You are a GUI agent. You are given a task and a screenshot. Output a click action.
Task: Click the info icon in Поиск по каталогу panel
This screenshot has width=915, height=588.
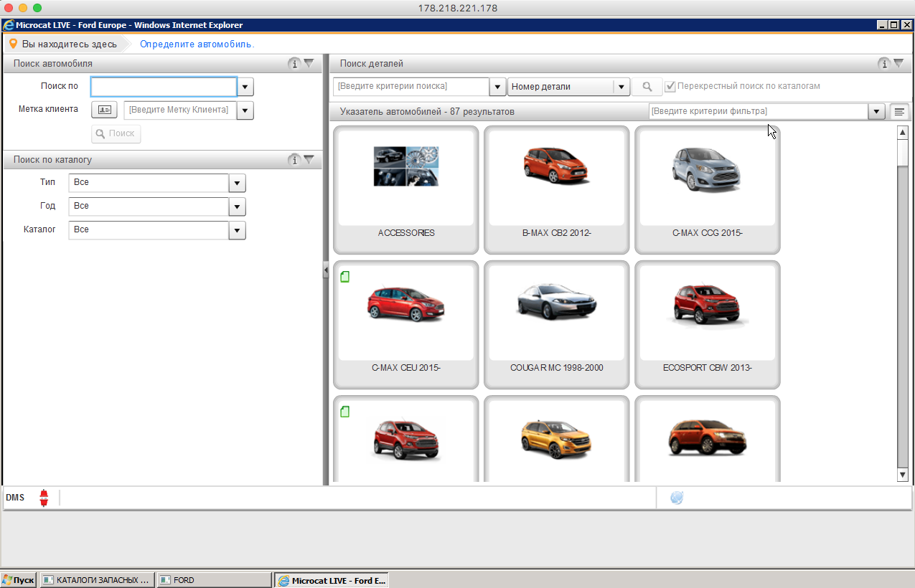(x=294, y=160)
